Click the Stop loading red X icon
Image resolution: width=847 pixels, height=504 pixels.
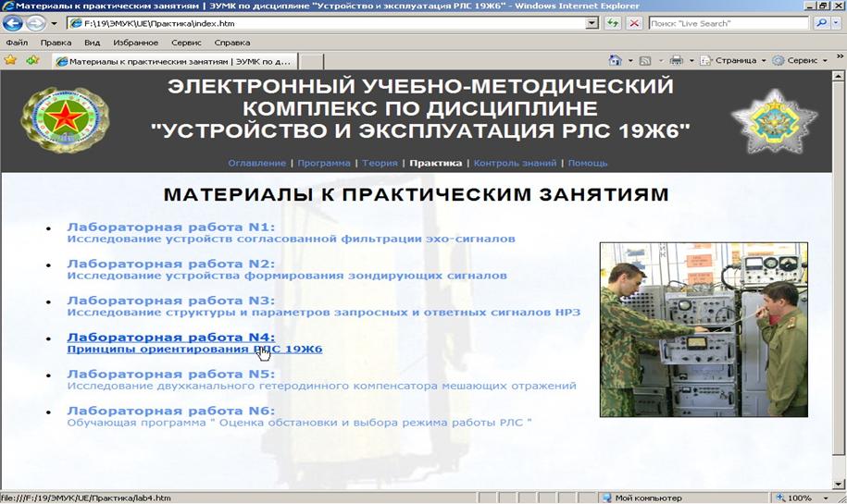coord(634,23)
